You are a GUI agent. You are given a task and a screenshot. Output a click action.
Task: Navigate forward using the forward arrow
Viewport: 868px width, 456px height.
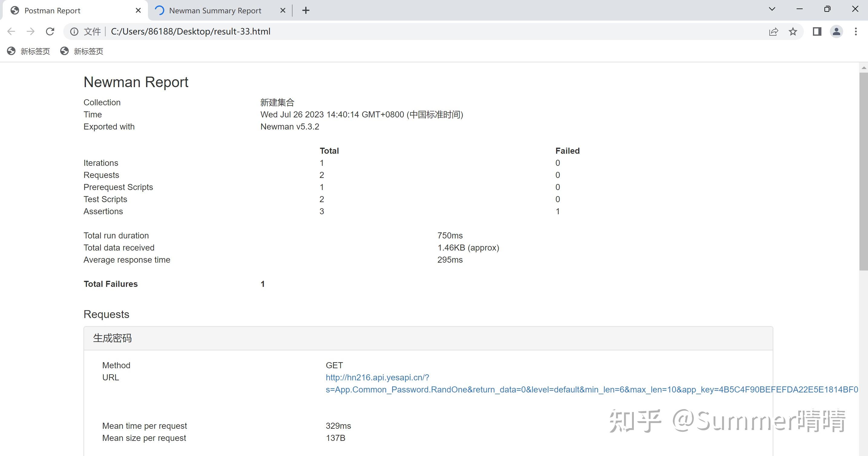30,31
